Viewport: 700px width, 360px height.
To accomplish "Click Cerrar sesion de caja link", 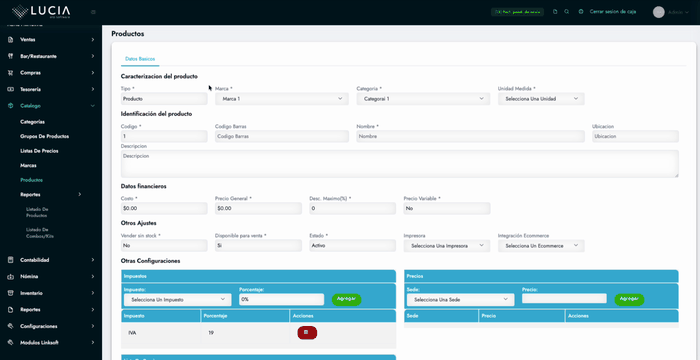I will 612,12.
